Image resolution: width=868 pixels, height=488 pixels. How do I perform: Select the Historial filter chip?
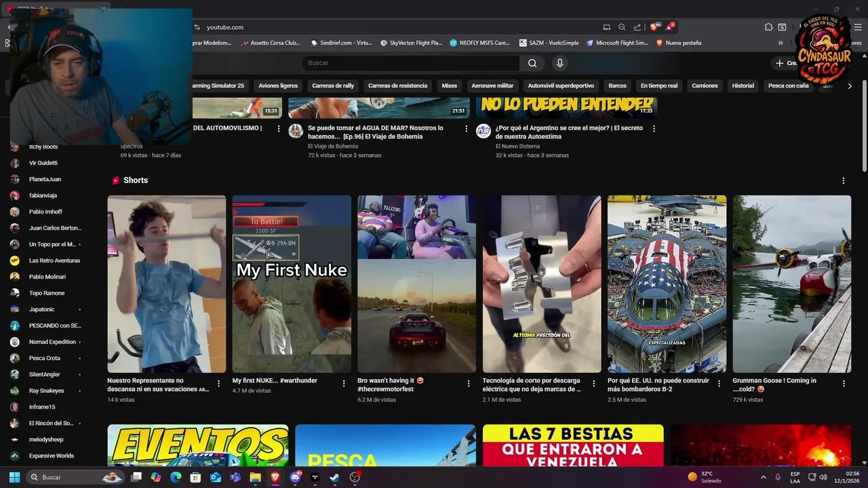743,86
